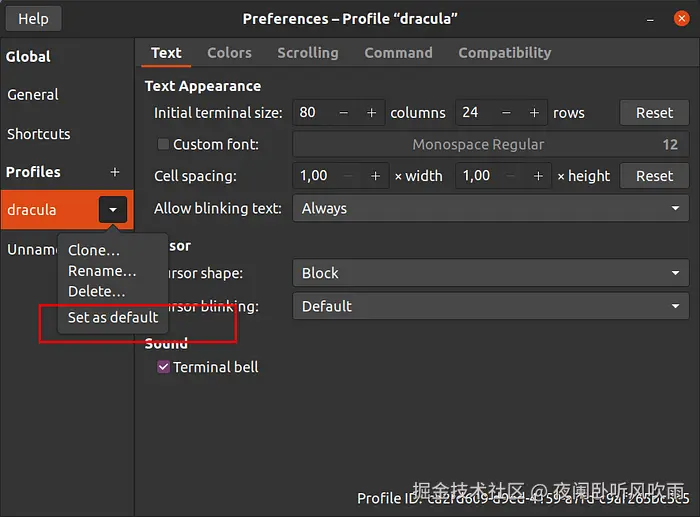
Task: Reset the initial terminal size
Action: point(654,113)
